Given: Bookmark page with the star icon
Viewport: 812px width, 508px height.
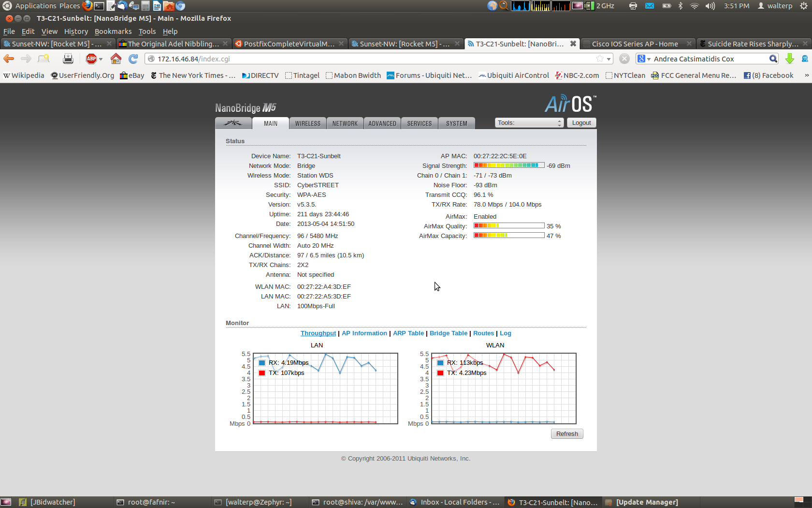Looking at the screenshot, I should pos(600,59).
